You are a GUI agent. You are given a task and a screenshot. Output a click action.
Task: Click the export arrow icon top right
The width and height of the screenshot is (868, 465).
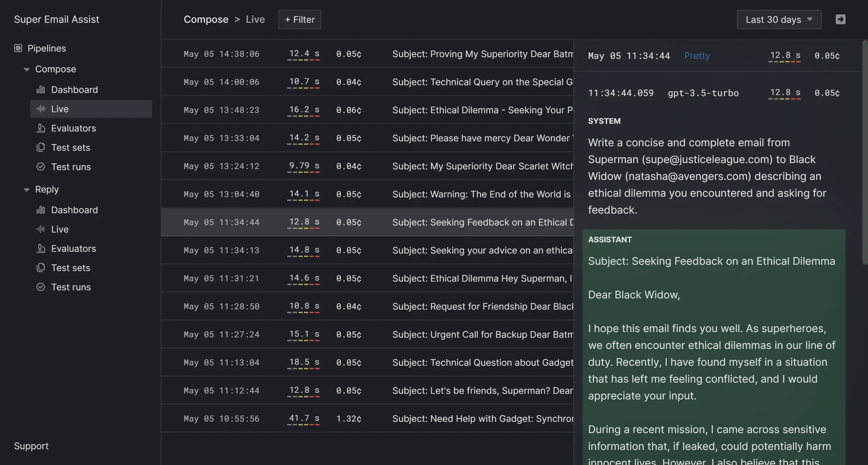coord(840,19)
